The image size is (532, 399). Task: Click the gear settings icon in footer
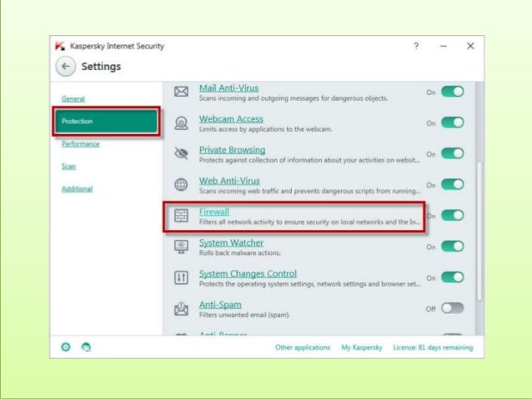[x=66, y=347]
